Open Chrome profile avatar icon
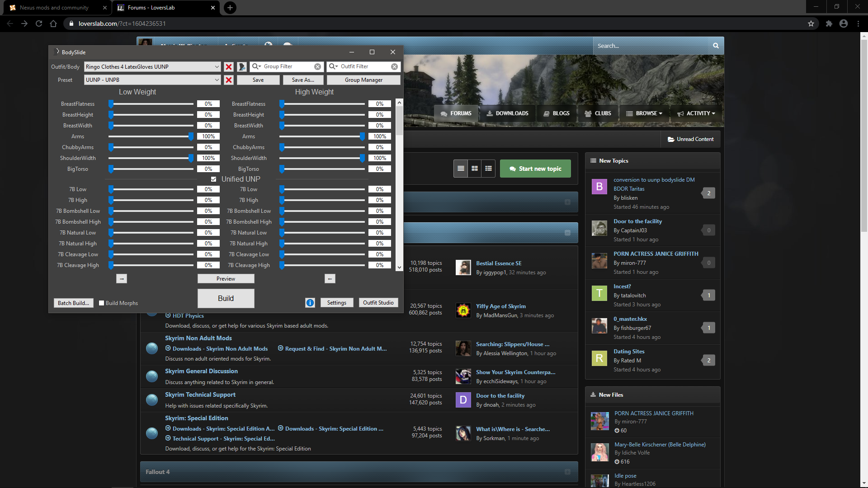Image resolution: width=868 pixels, height=488 pixels. point(844,23)
